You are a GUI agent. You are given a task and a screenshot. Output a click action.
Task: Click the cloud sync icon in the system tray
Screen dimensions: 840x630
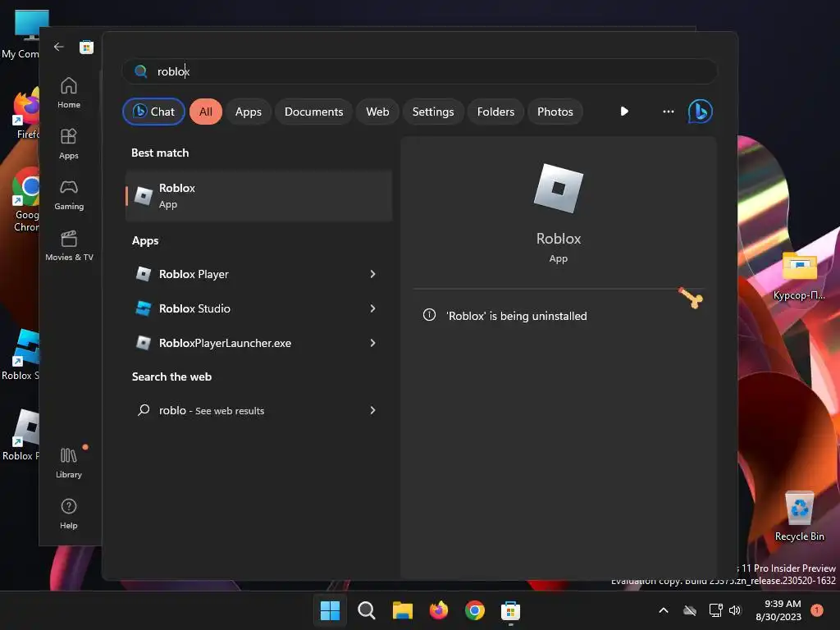coord(690,610)
